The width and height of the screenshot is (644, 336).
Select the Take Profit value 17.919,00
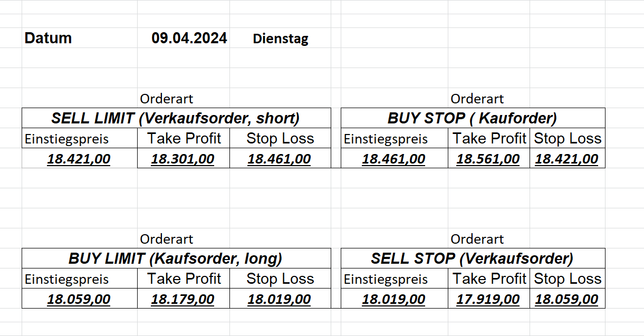tap(488, 299)
